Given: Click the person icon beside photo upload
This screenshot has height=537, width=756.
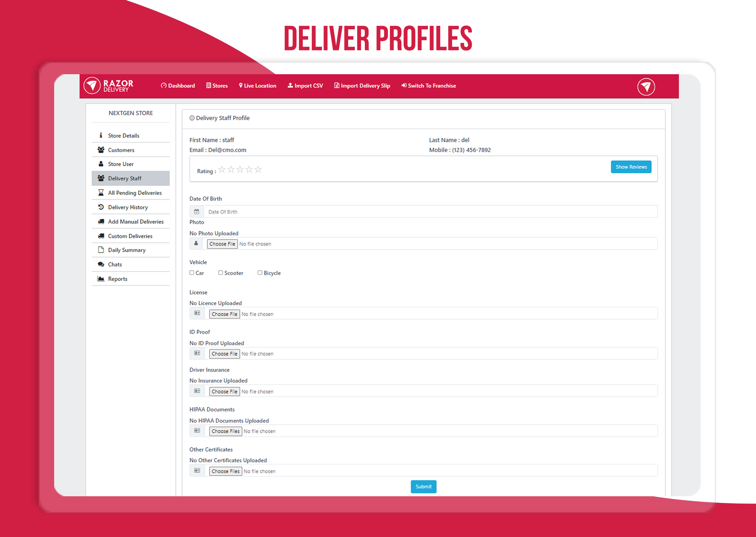Looking at the screenshot, I should click(196, 243).
